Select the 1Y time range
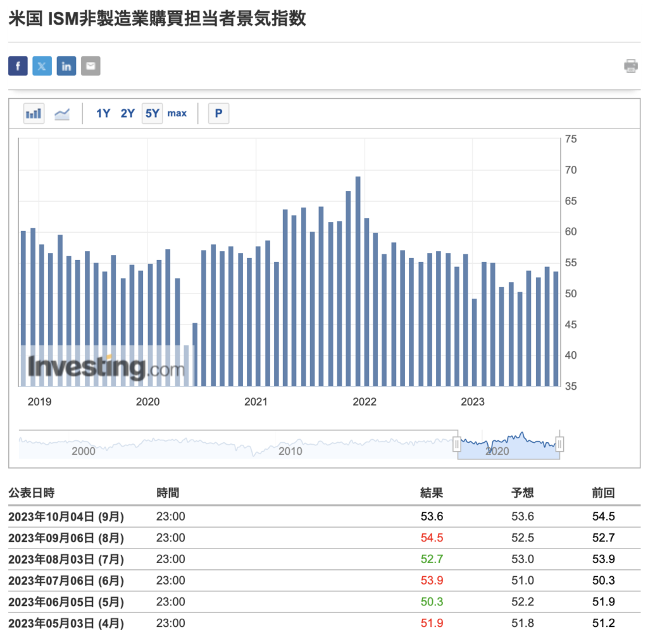This screenshot has width=648, height=644. [103, 113]
